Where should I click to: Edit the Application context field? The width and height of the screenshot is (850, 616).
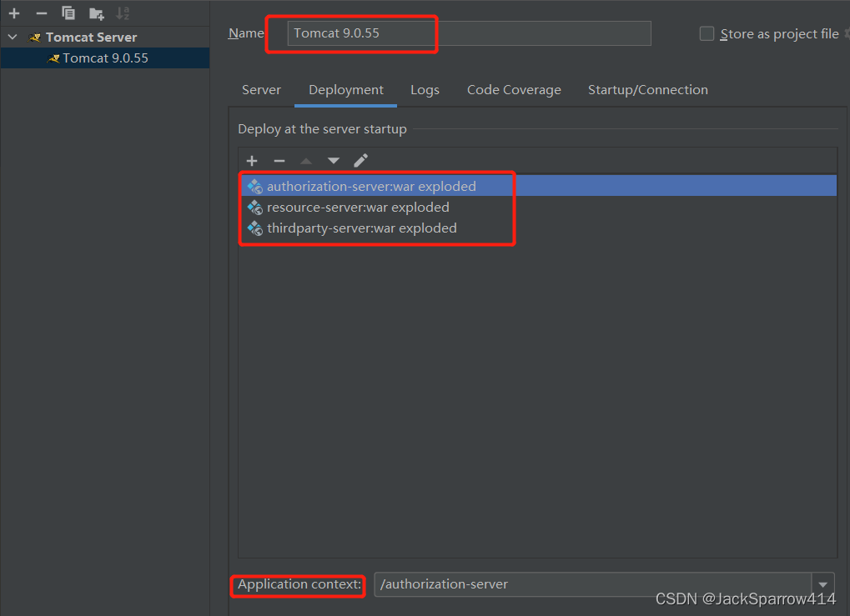click(593, 584)
